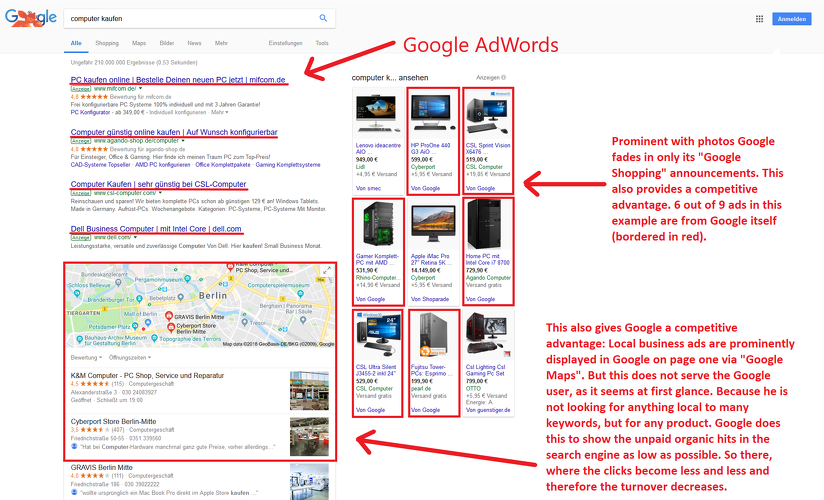Open Tools options
Image resolution: width=824 pixels, height=500 pixels.
(x=322, y=43)
